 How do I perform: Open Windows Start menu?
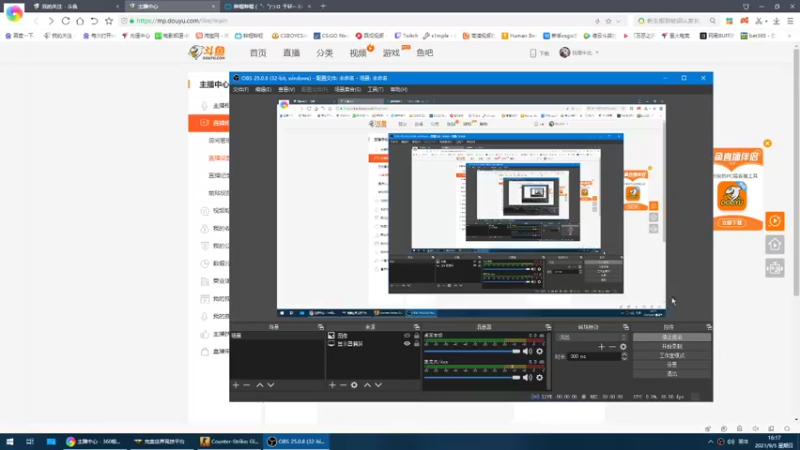[x=9, y=441]
